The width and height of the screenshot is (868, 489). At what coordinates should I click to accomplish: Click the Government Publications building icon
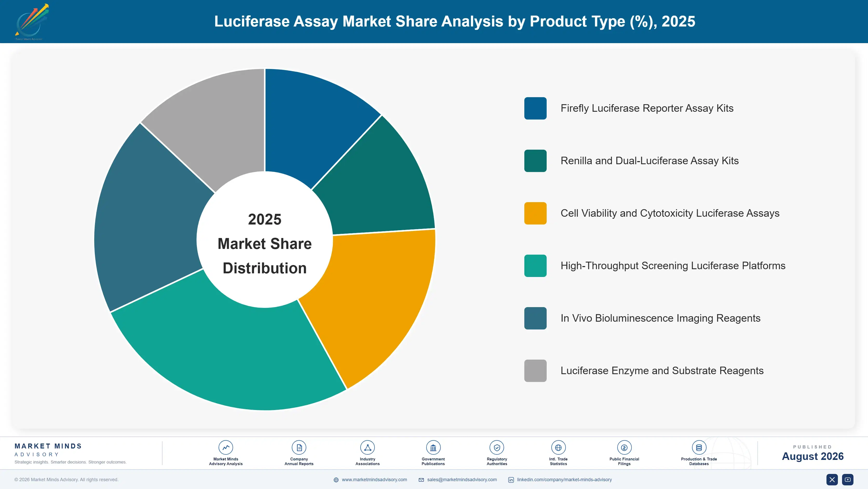click(x=433, y=447)
